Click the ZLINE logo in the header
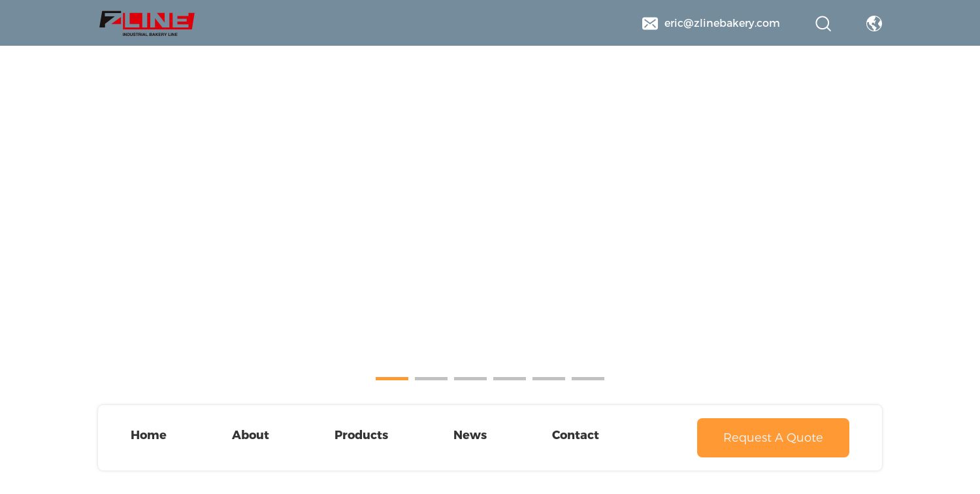Viewport: 980px width, 494px height. point(146,23)
